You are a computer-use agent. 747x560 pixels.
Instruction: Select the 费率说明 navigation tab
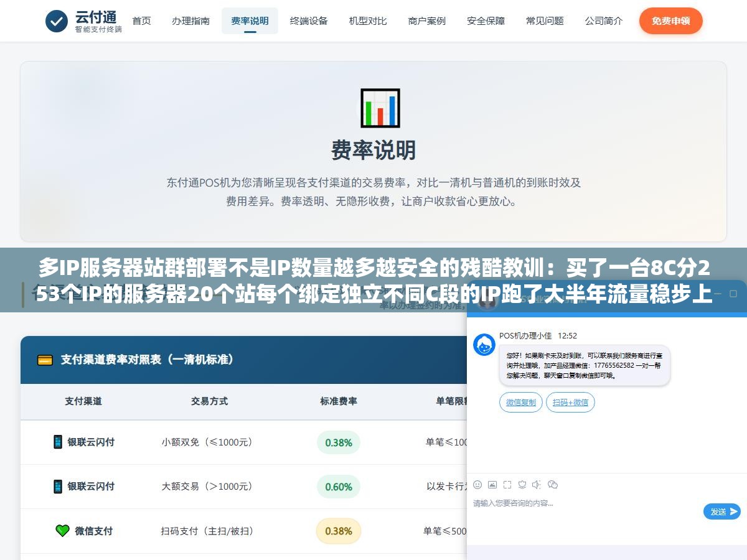[x=250, y=21]
